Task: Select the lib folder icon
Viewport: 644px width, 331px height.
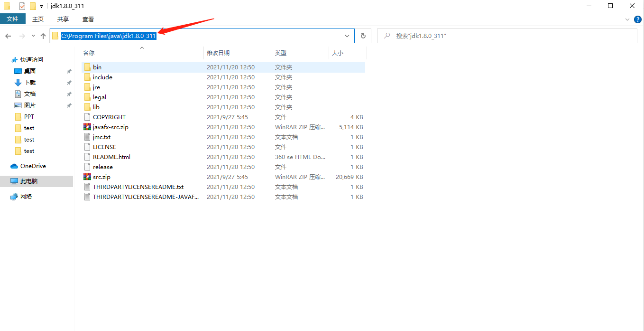Action: [87, 107]
